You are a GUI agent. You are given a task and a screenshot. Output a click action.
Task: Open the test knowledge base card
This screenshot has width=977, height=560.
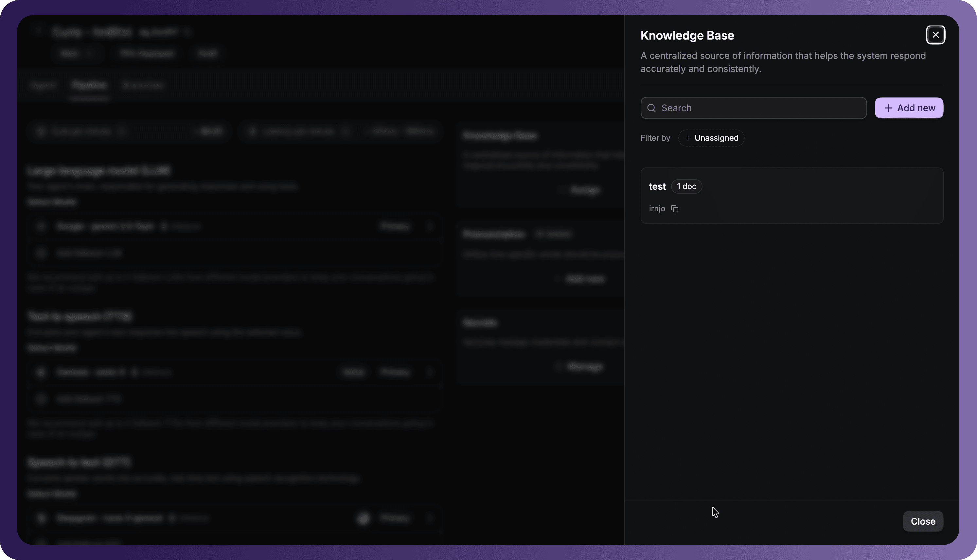tap(791, 195)
